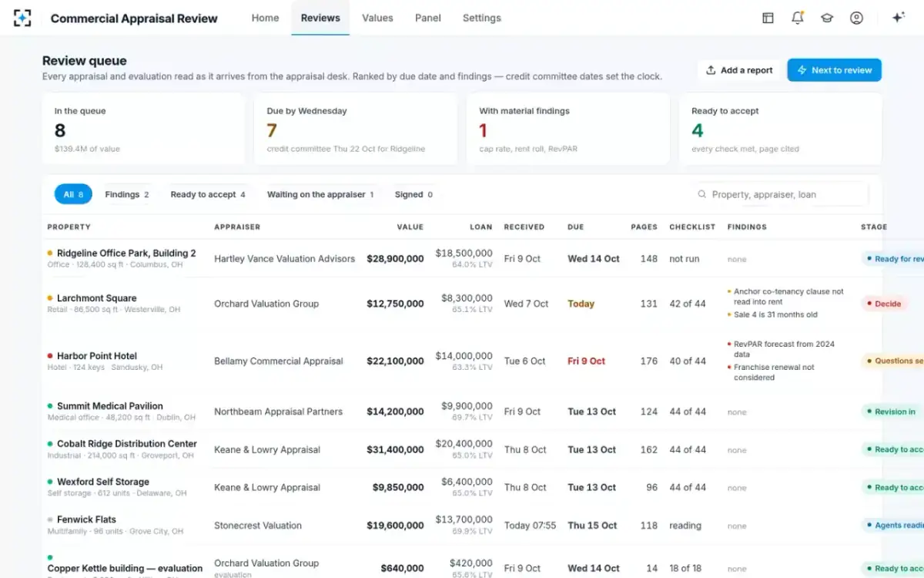The image size is (924, 578).
Task: Go to the Home tab
Action: coord(265,18)
